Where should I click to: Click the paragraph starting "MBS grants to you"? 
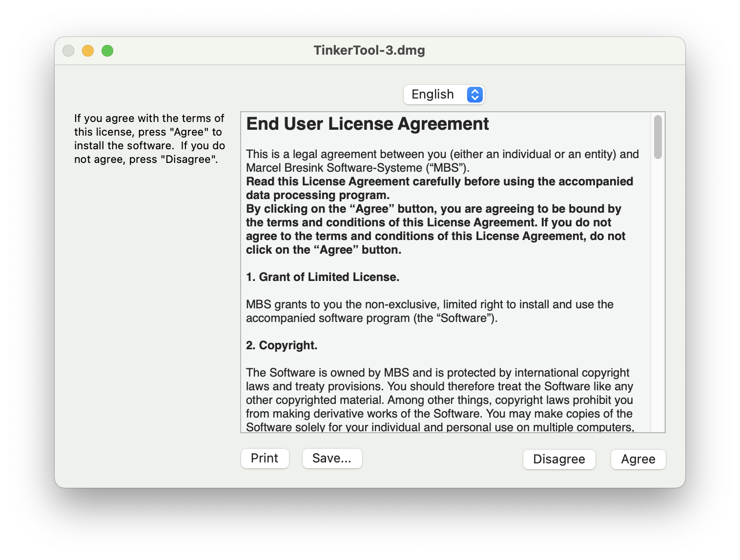(x=430, y=311)
